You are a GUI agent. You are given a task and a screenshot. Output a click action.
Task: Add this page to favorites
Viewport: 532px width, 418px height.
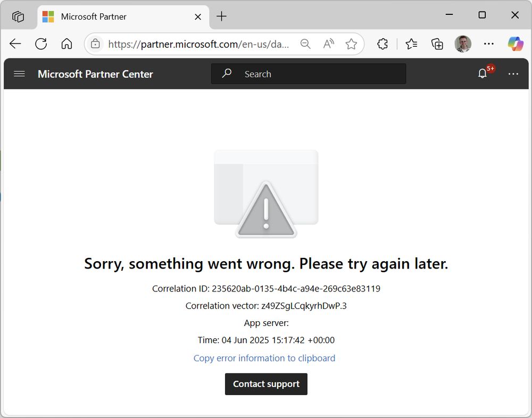pyautogui.click(x=351, y=44)
